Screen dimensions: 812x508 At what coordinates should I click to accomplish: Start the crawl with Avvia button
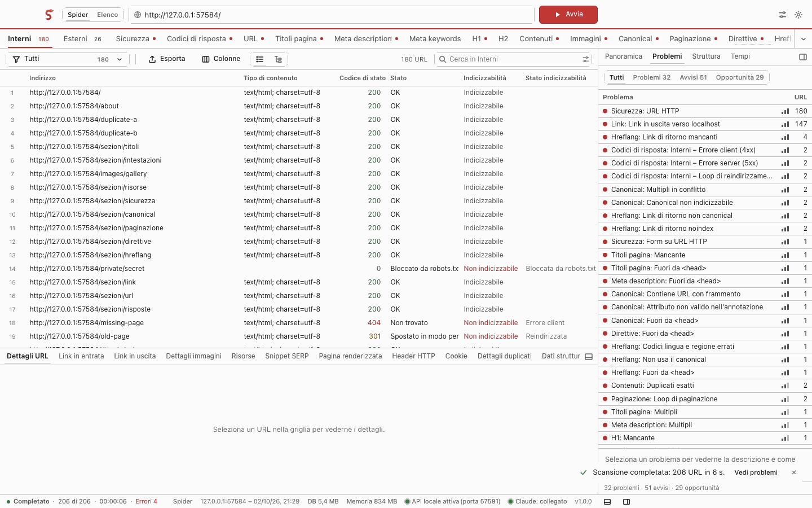tap(568, 15)
